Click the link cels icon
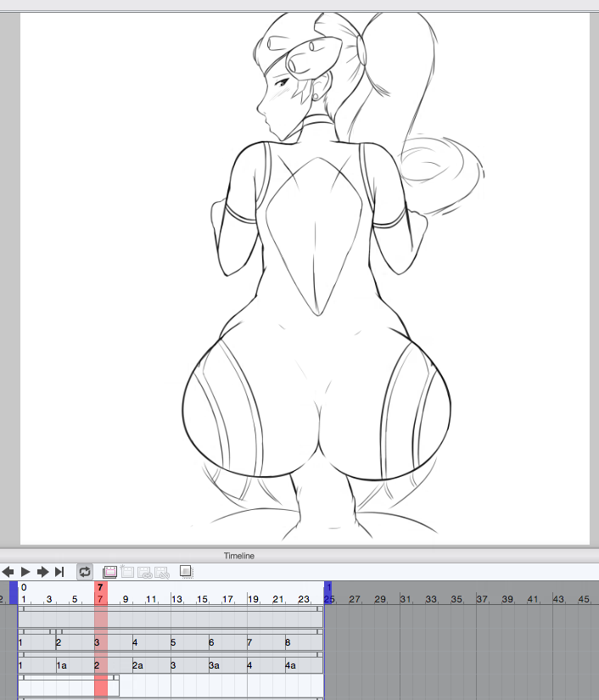The width and height of the screenshot is (599, 700). pyautogui.click(x=144, y=573)
